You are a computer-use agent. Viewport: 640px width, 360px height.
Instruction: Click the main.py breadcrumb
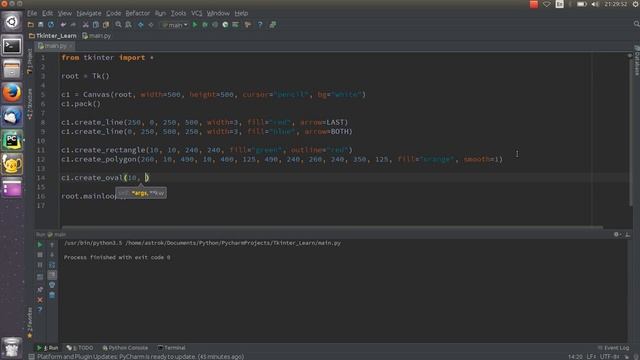pos(97,36)
